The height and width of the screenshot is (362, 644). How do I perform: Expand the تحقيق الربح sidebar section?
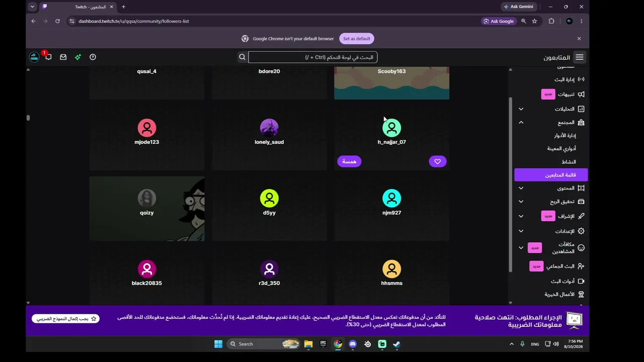click(521, 202)
